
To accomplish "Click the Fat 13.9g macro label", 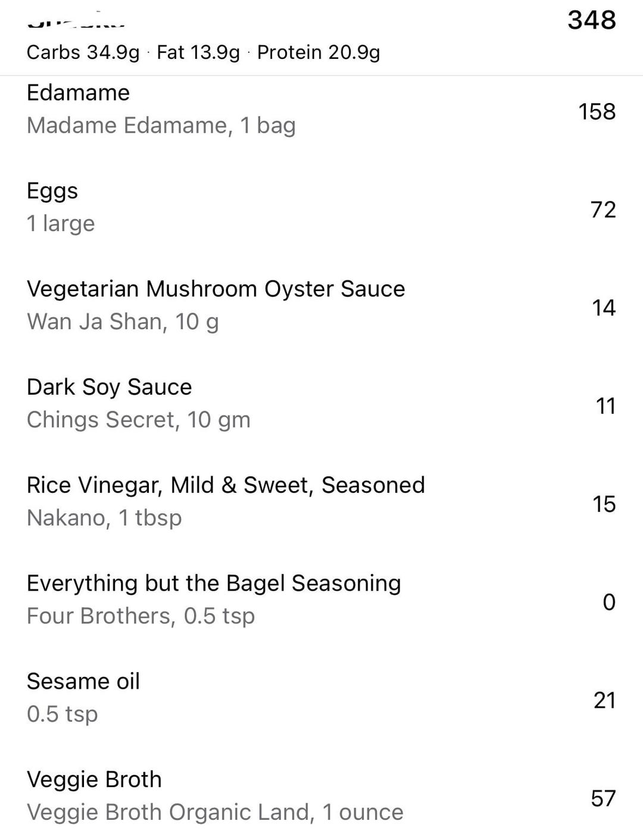I will click(198, 52).
